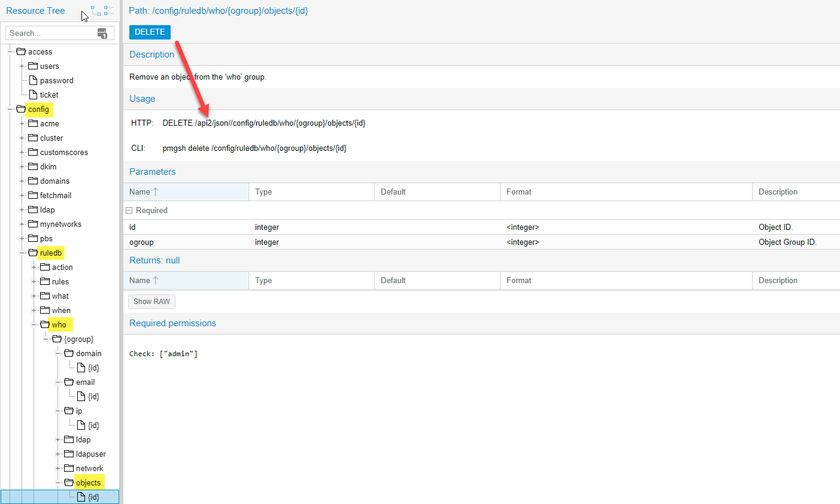Click the 'Returns: null' section heading

click(x=154, y=260)
